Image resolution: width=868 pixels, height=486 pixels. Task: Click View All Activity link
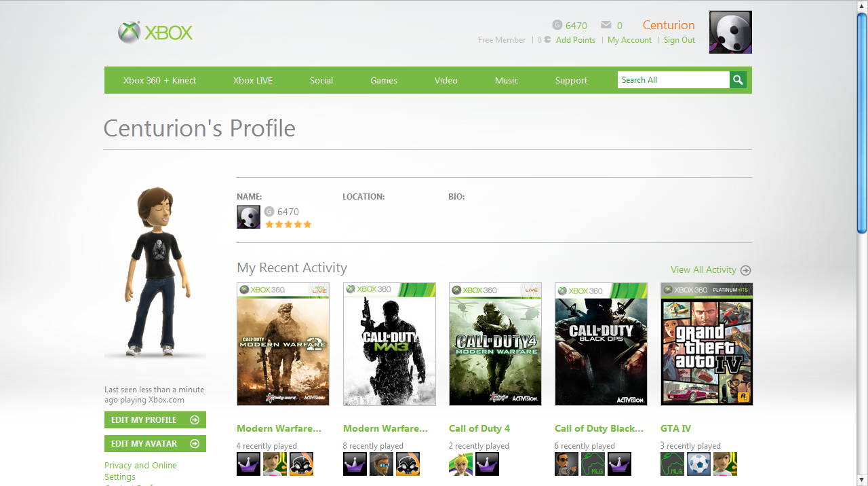point(703,270)
